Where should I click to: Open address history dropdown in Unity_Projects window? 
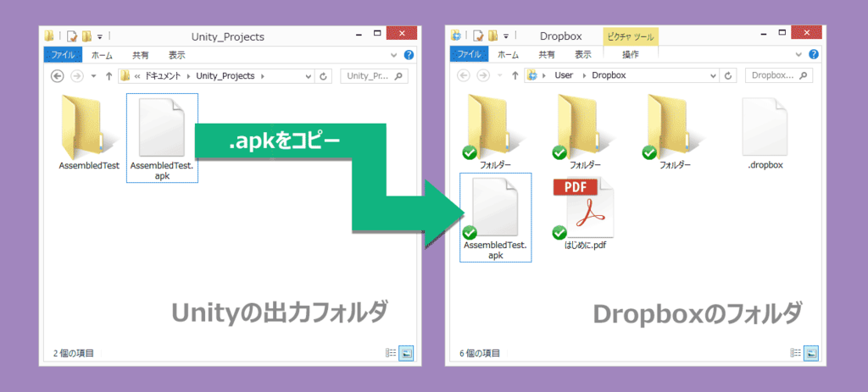coord(309,75)
